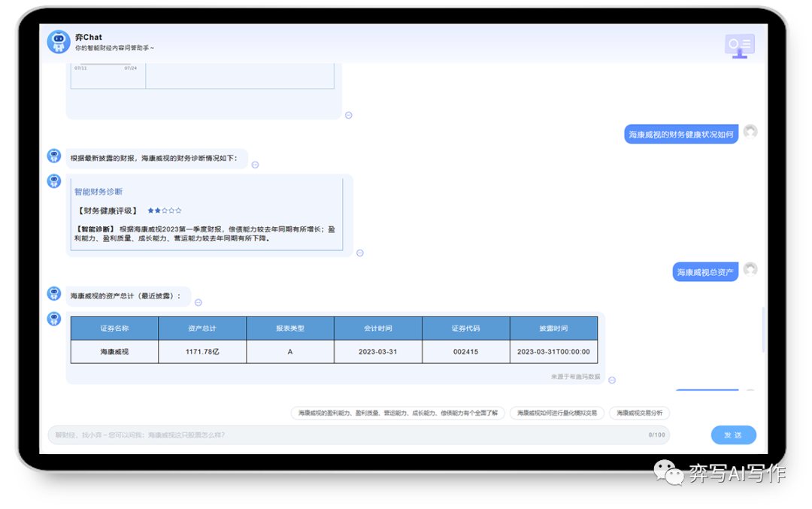Screen dimensions: 812x509
Task: Choose the suggestion about 盈利能力、盈利质量 overview
Action: tap(398, 413)
